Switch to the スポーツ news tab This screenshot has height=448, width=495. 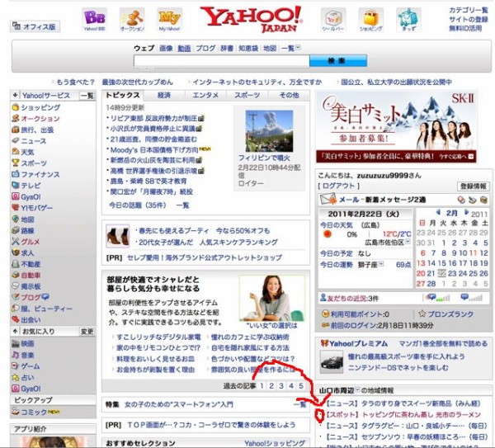click(247, 95)
